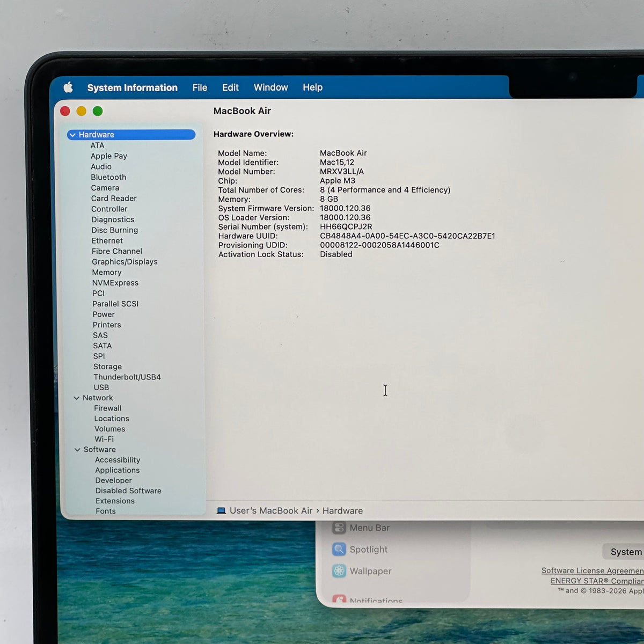Select NVMExpress in the sidebar
This screenshot has height=644, width=644.
[x=115, y=283]
